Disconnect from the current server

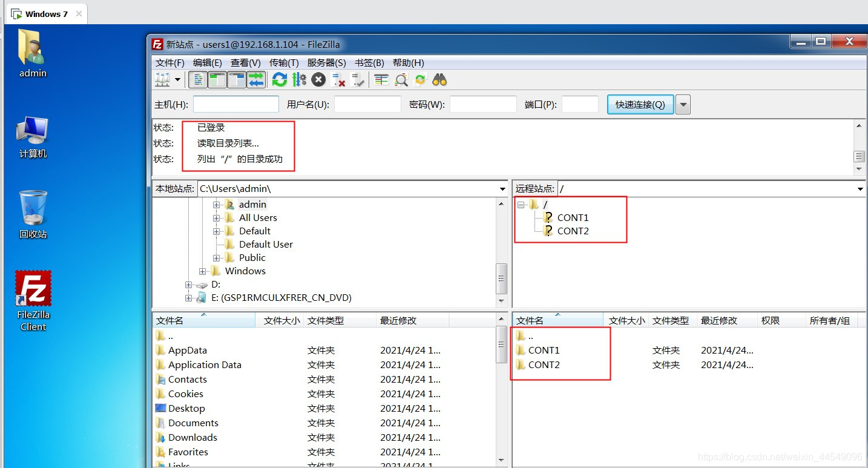338,79
